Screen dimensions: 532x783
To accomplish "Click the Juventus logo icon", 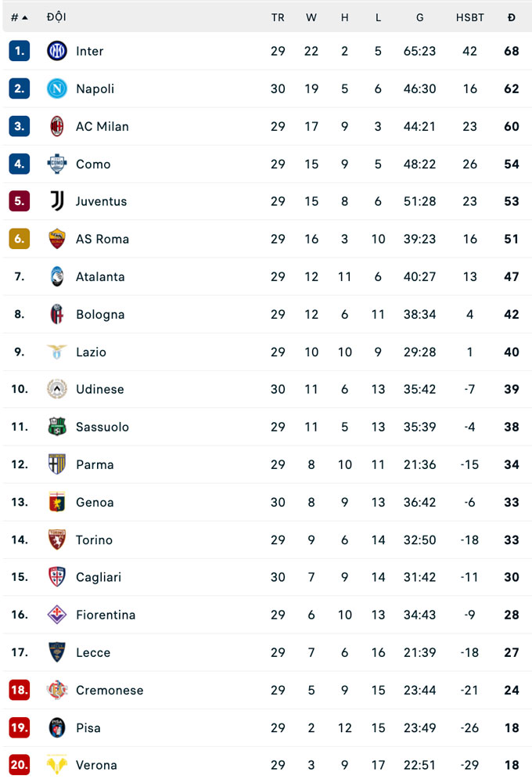I will 57,201.
